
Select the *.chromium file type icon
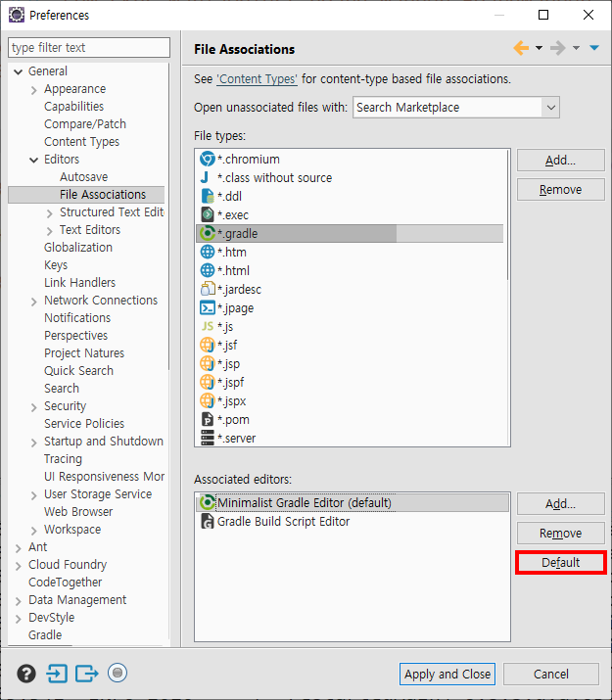tap(208, 159)
